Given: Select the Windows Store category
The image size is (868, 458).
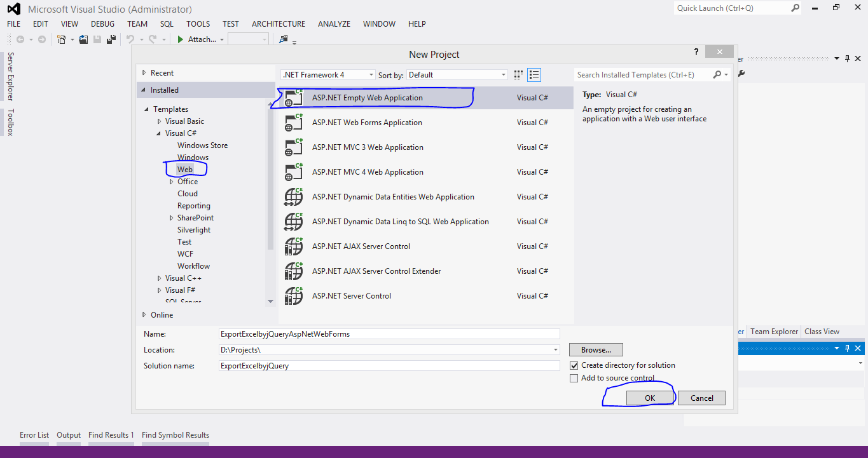Looking at the screenshot, I should point(202,145).
